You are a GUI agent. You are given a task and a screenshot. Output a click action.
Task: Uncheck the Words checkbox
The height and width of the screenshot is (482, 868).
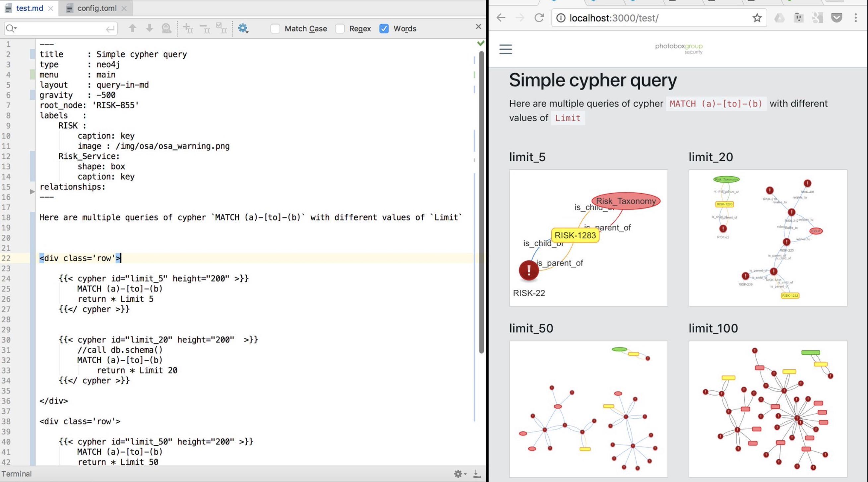(x=384, y=29)
